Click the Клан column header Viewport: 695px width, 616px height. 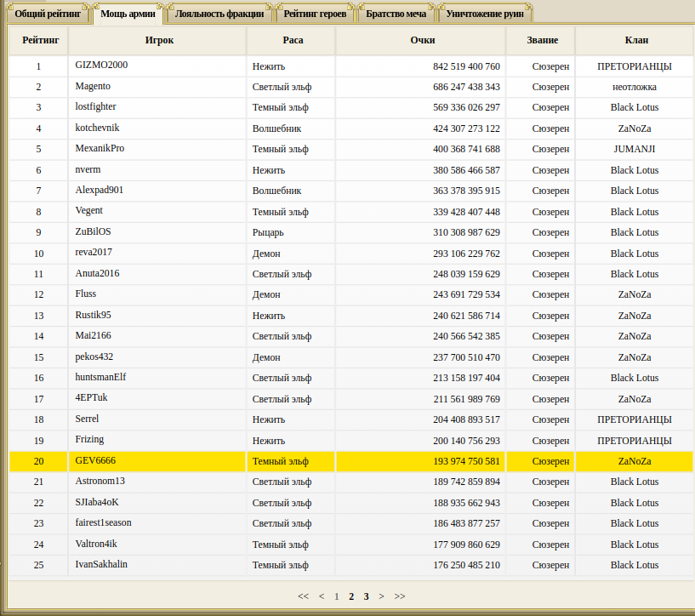(x=635, y=40)
